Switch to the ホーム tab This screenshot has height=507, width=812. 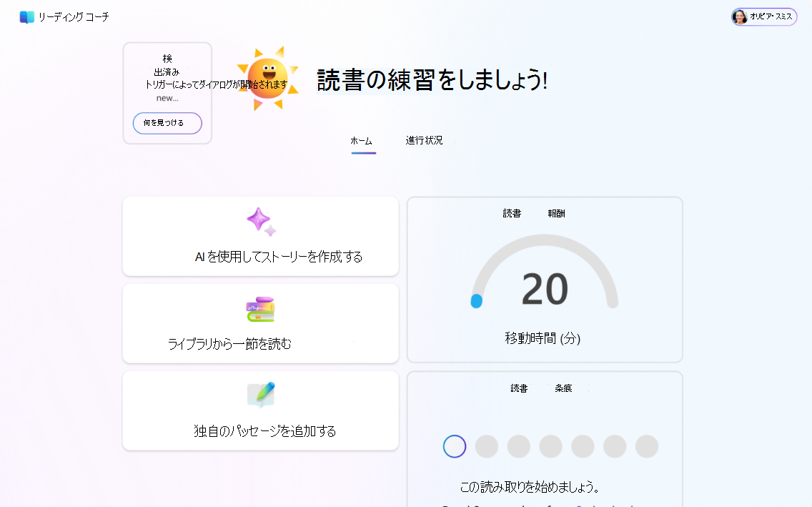[x=362, y=141]
